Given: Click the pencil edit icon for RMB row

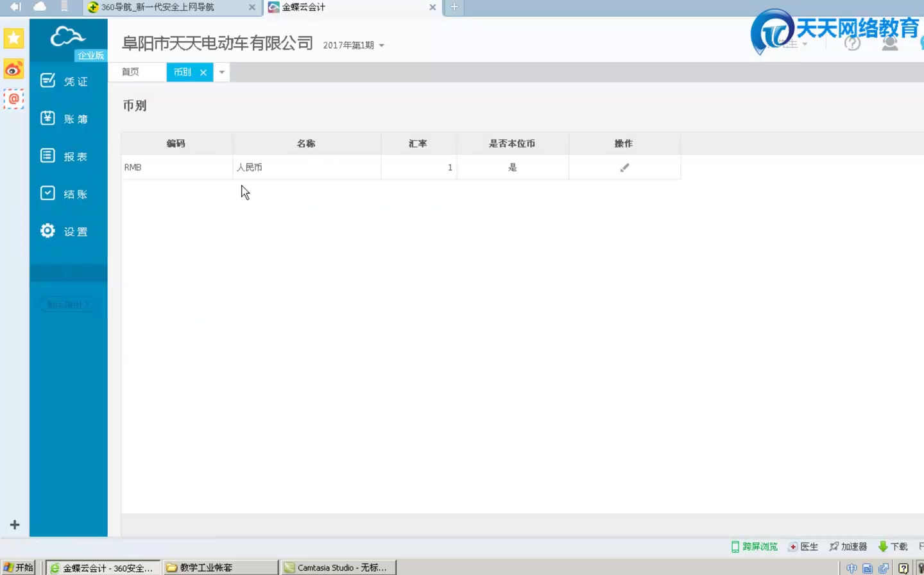Looking at the screenshot, I should [624, 167].
